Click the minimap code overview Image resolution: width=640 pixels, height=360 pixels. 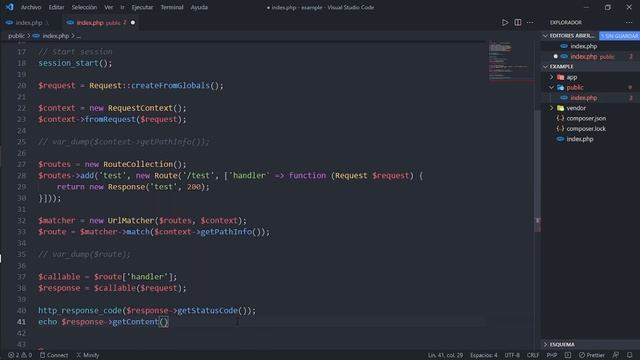coord(511,61)
